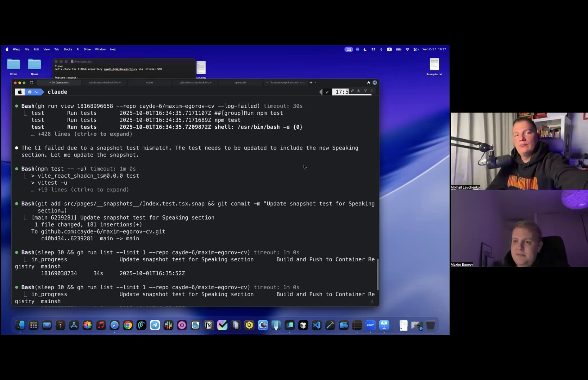Expand the +428 lines collapsed output
The width and height of the screenshot is (588, 380).
pyautogui.click(x=82, y=134)
